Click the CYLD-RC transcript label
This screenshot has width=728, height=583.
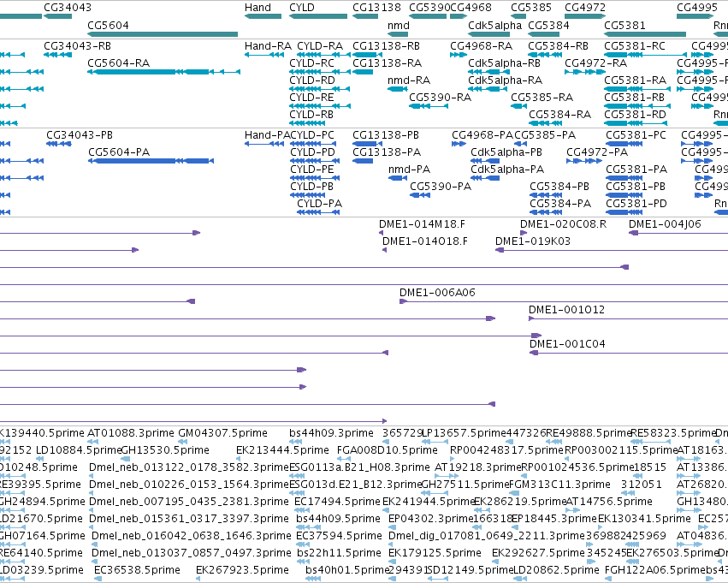(x=311, y=63)
